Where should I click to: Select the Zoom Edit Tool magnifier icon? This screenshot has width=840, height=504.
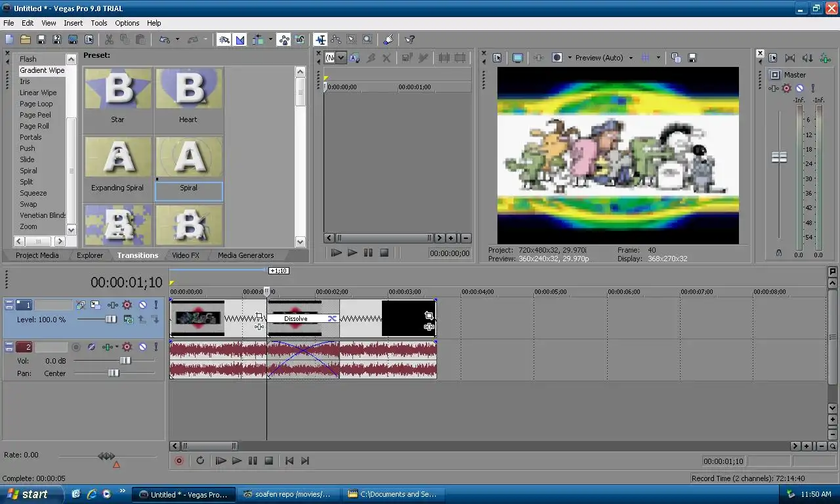(x=367, y=40)
